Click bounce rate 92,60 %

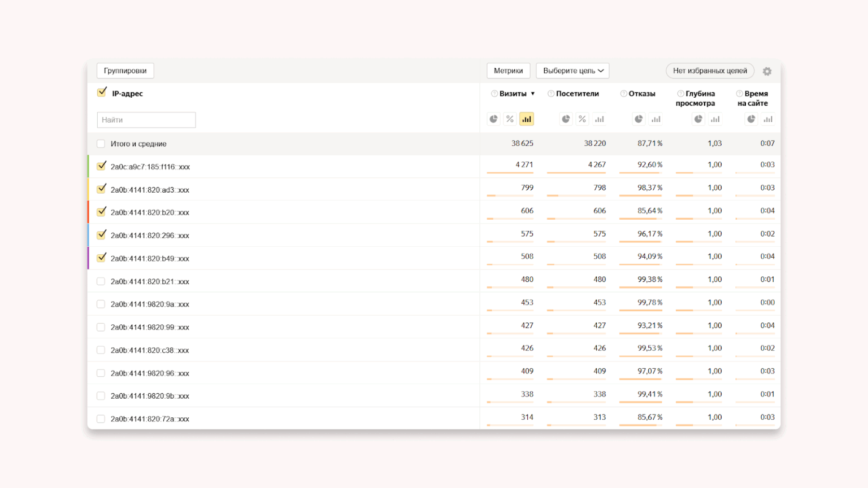[x=650, y=165]
